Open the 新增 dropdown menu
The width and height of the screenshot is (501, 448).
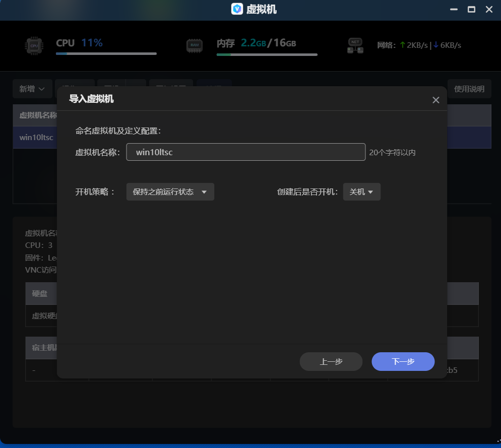(x=32, y=89)
